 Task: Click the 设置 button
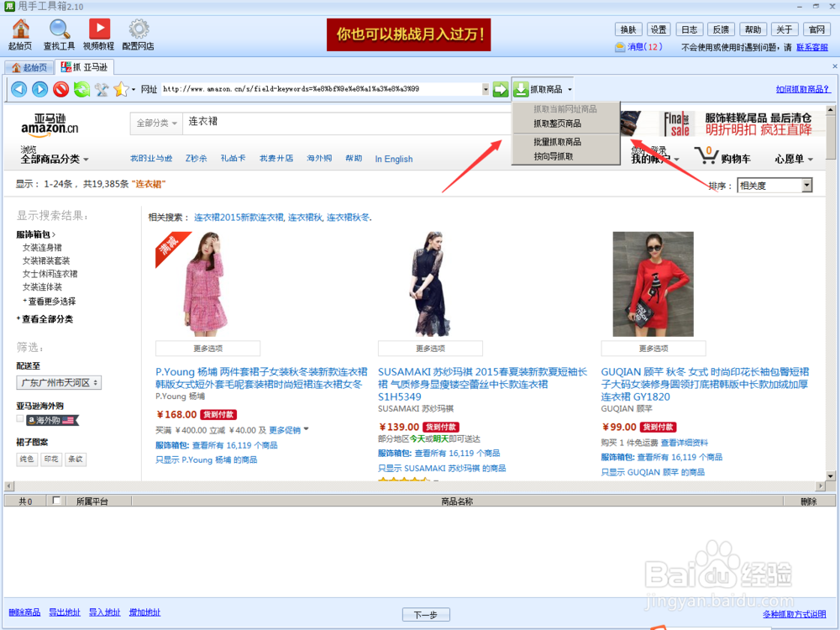(x=659, y=29)
